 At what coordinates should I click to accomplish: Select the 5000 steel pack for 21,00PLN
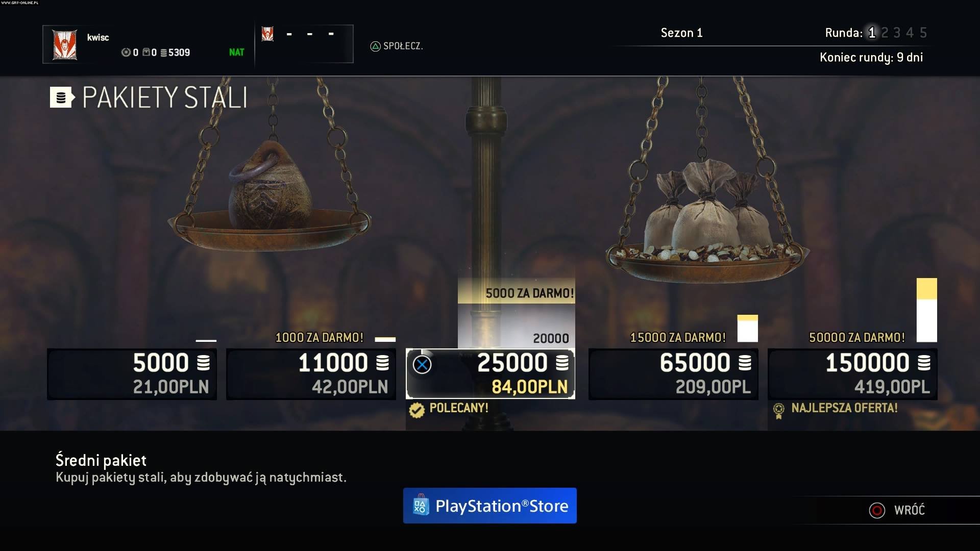click(x=132, y=374)
